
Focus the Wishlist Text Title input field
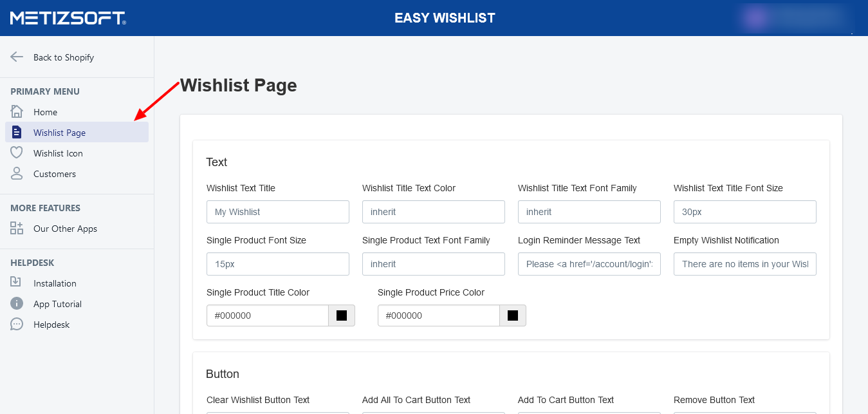coord(277,212)
